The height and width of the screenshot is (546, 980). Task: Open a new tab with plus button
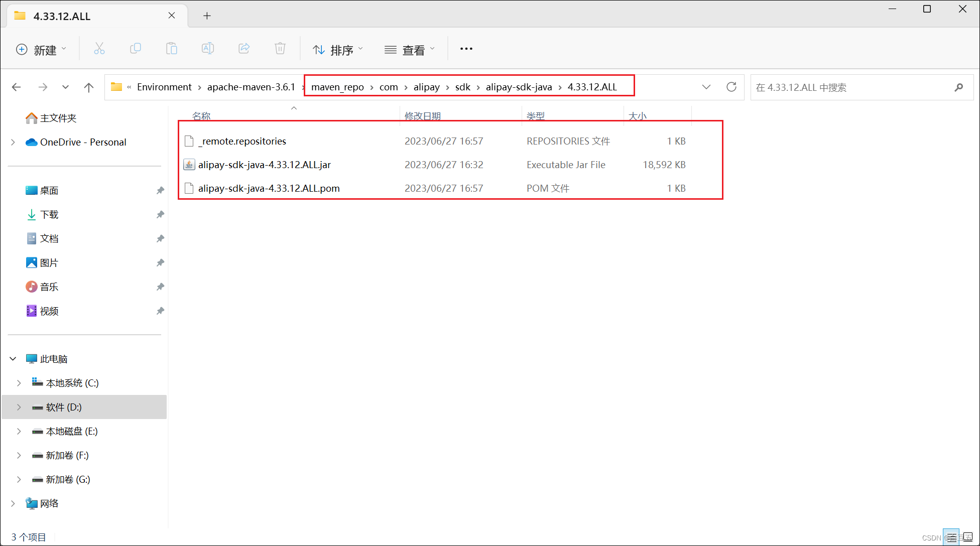tap(207, 16)
